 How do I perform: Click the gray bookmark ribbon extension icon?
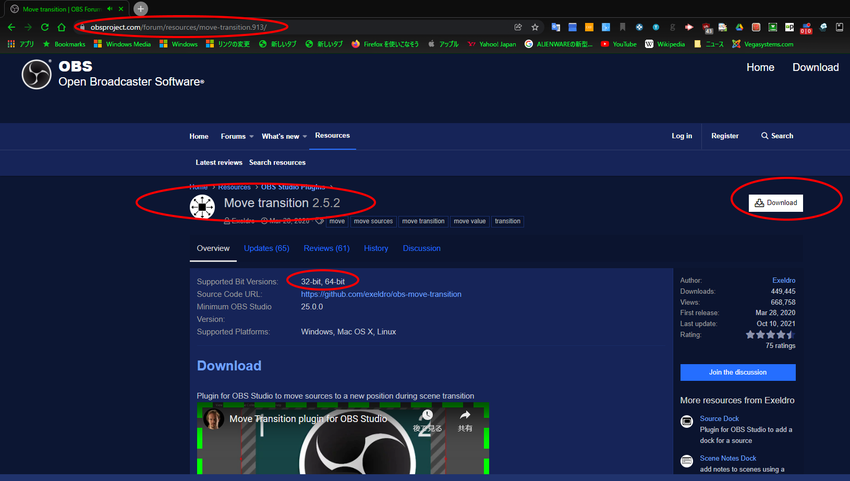coord(622,27)
